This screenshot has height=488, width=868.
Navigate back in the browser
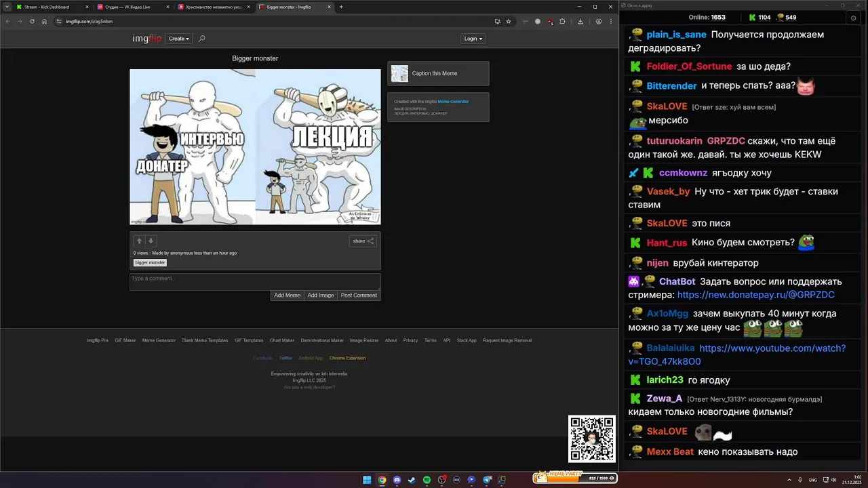point(7,21)
